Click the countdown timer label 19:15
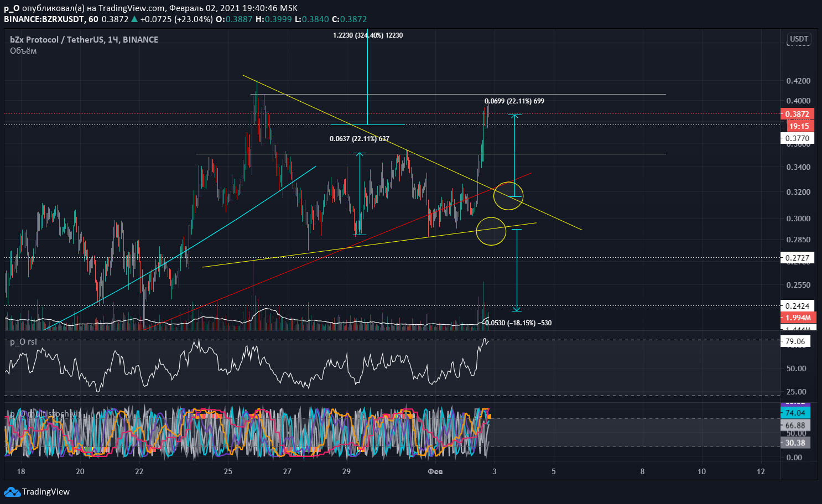822x504 pixels. (799, 126)
